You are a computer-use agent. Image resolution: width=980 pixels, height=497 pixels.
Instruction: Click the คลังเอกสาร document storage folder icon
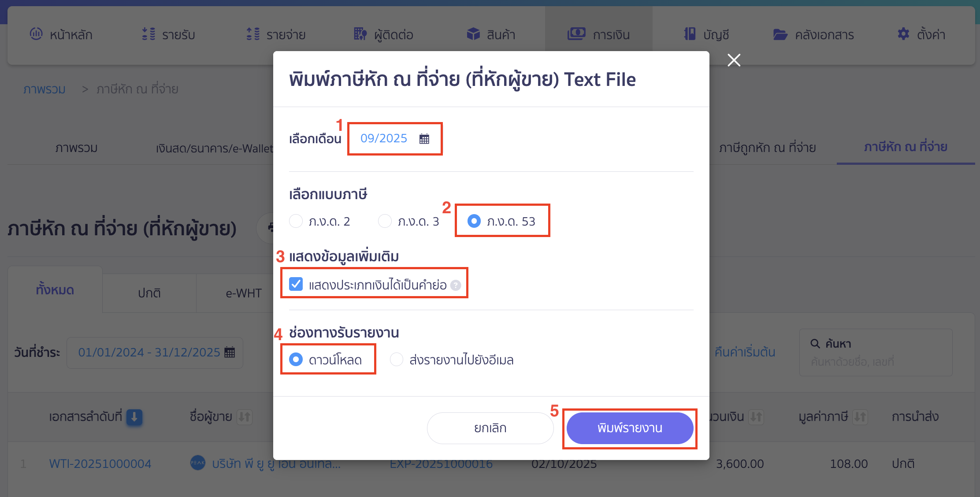[x=780, y=34]
